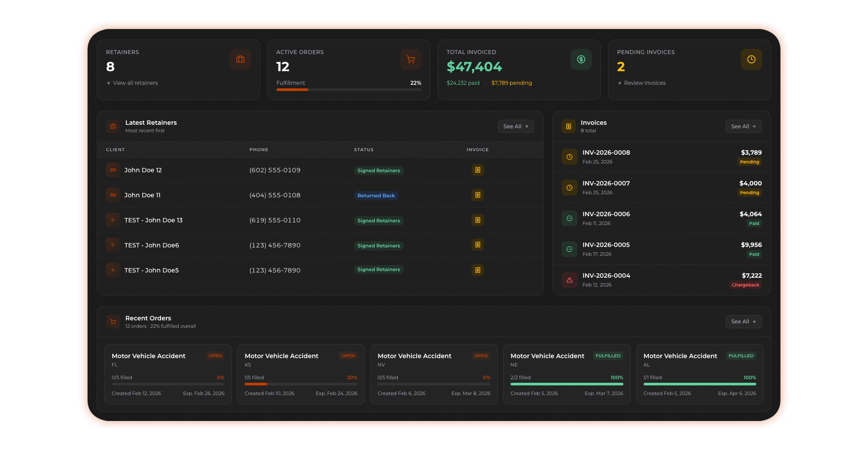Click the Signed Retainers badge for TEST - John Doe5
Viewport: 868px width, 450px height.
pyautogui.click(x=378, y=269)
